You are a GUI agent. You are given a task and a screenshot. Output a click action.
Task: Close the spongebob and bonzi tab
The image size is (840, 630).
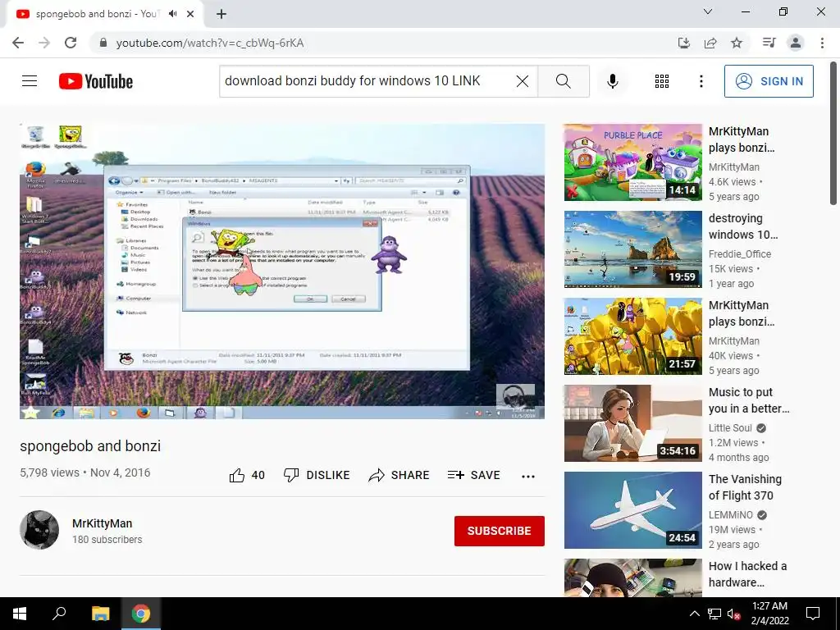point(190,14)
